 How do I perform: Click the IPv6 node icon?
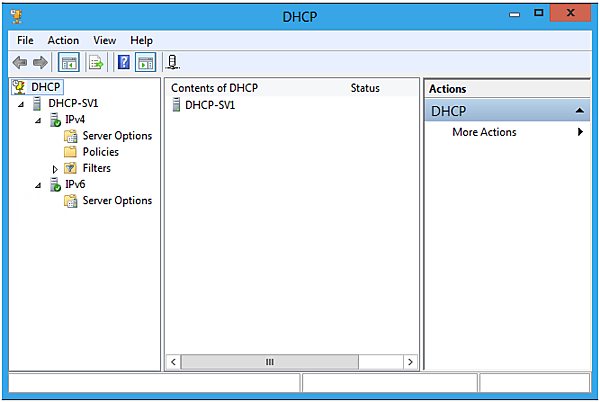pyautogui.click(x=55, y=184)
